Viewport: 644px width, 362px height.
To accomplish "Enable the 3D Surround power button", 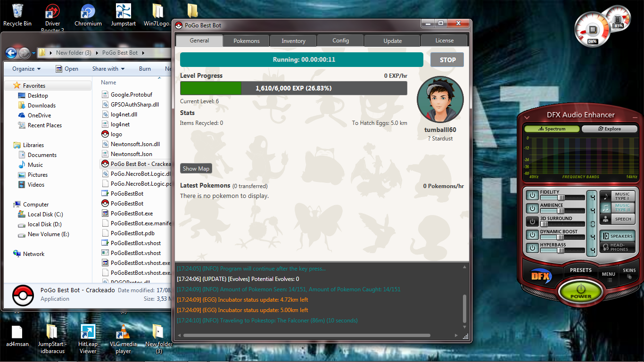I will point(532,222).
